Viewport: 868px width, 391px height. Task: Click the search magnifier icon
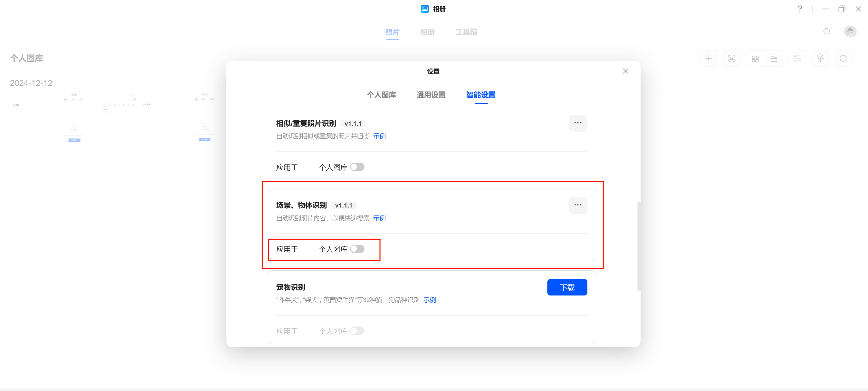[827, 32]
